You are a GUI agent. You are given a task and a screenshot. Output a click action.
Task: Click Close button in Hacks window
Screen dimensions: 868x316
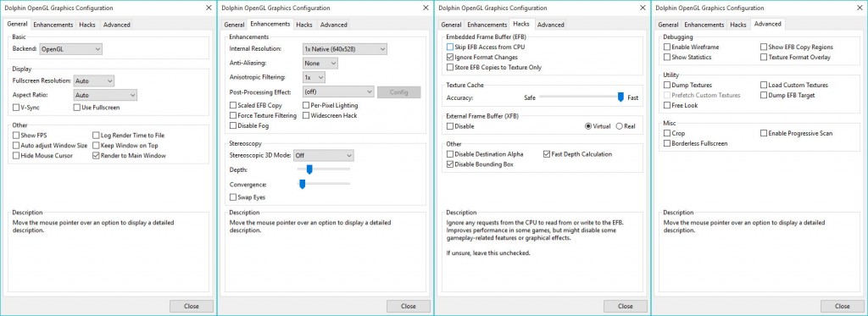626,306
